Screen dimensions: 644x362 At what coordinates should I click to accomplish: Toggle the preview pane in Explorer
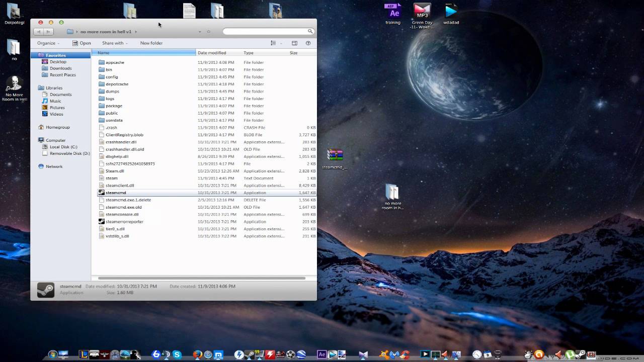(294, 43)
